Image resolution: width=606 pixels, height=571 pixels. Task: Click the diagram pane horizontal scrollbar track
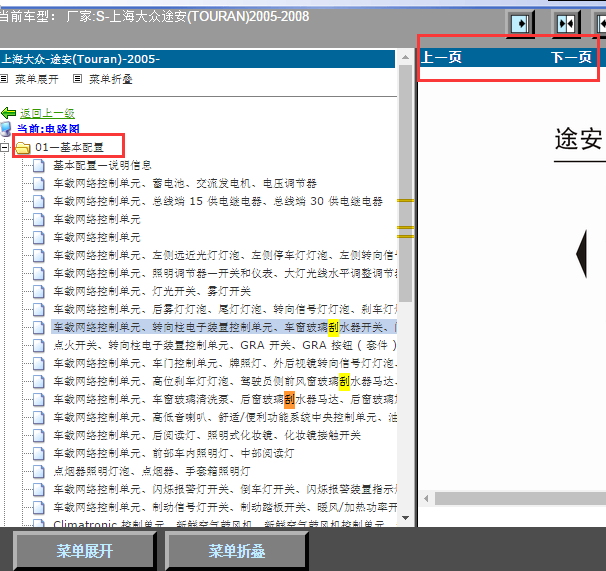[x=520, y=498]
